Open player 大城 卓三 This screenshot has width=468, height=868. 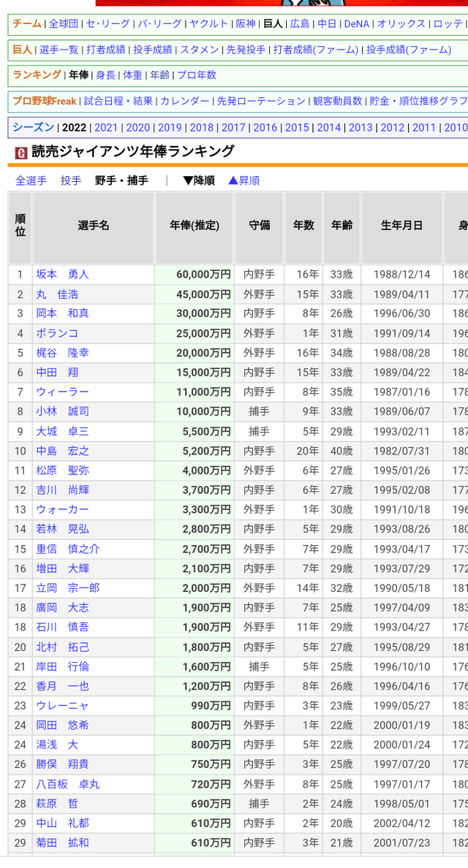tap(63, 431)
